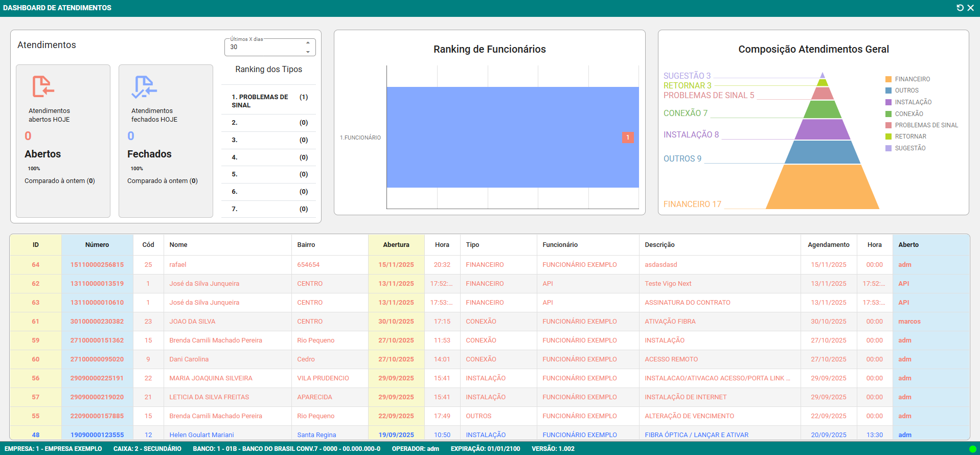Decrease the Últimos X dias value
980x455 pixels.
tap(308, 52)
